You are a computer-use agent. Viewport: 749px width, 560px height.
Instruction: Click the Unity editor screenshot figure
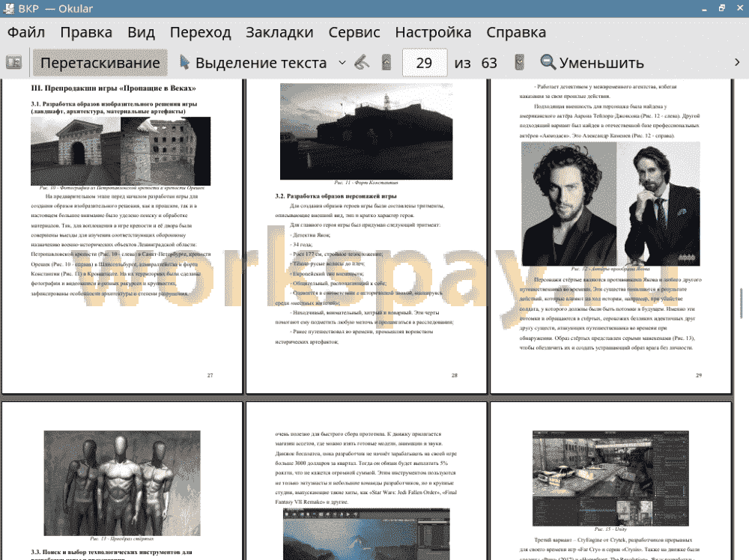610,478
